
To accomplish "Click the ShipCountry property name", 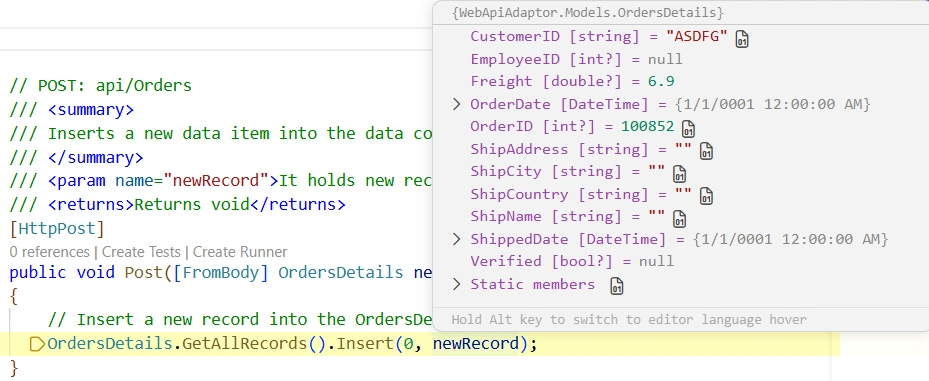I will point(520,194).
